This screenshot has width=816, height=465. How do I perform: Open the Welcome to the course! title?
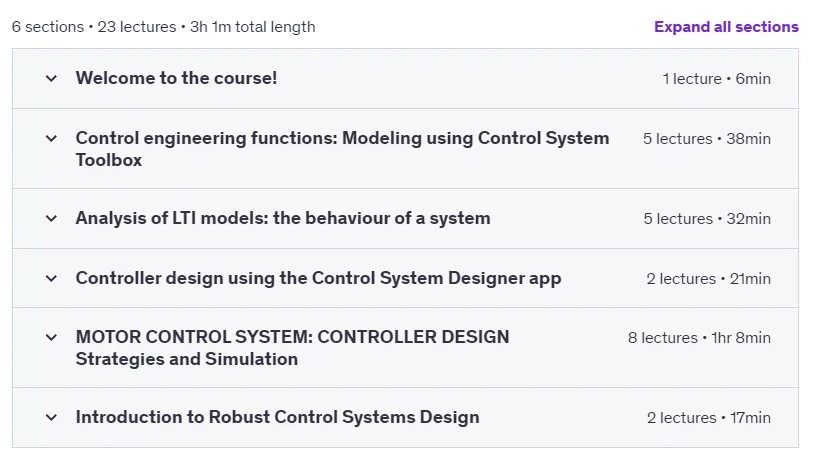[176, 78]
